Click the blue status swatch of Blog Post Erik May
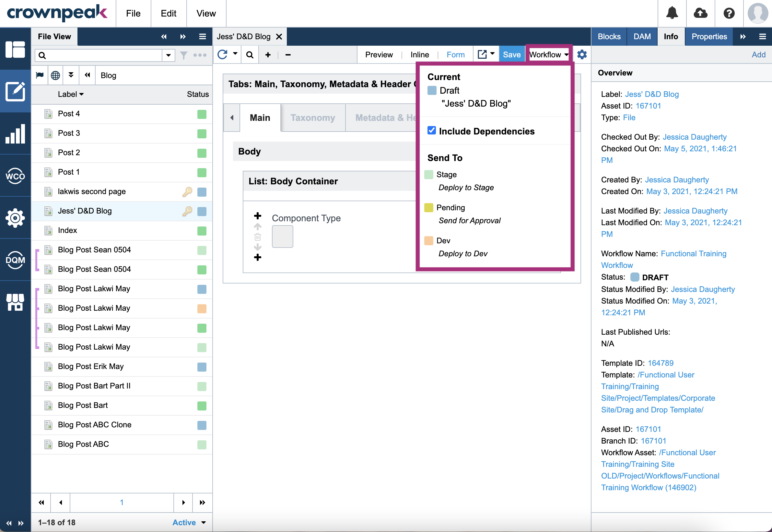 [x=202, y=367]
